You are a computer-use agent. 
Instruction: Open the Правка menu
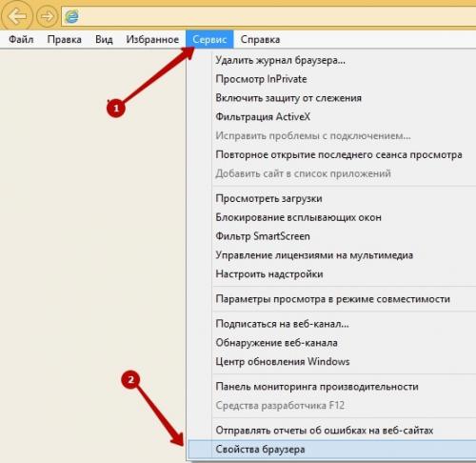tap(64, 39)
